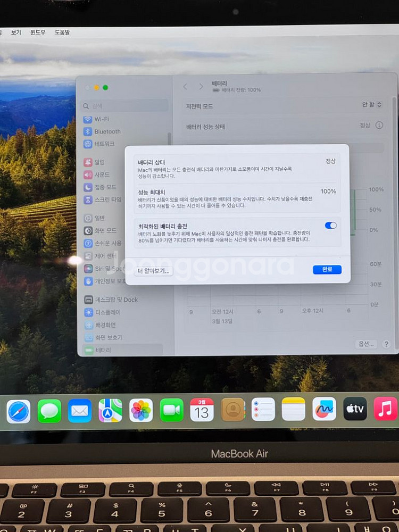Select Wi-Fi in the settings sidebar
Viewport: 399px width, 532px height.
(x=96, y=119)
